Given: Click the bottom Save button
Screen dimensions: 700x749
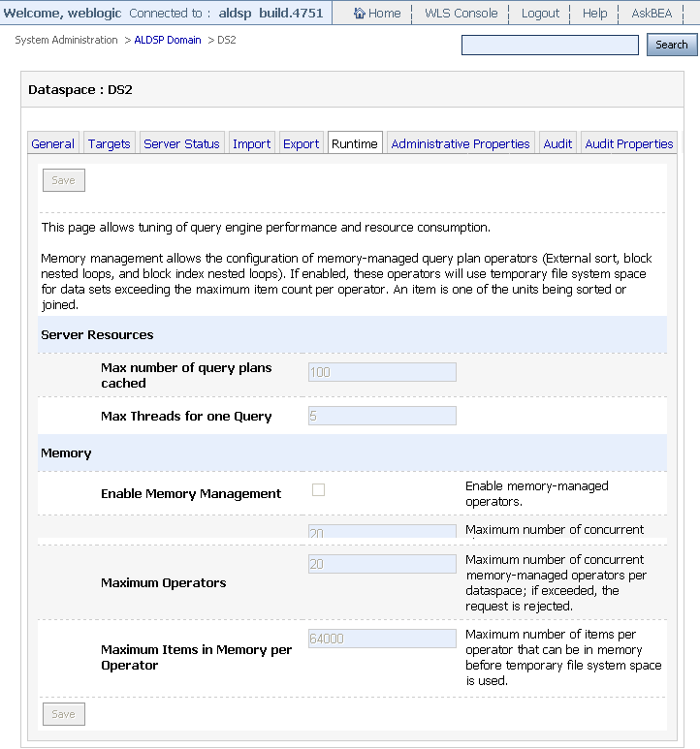Looking at the screenshot, I should coord(64,714).
